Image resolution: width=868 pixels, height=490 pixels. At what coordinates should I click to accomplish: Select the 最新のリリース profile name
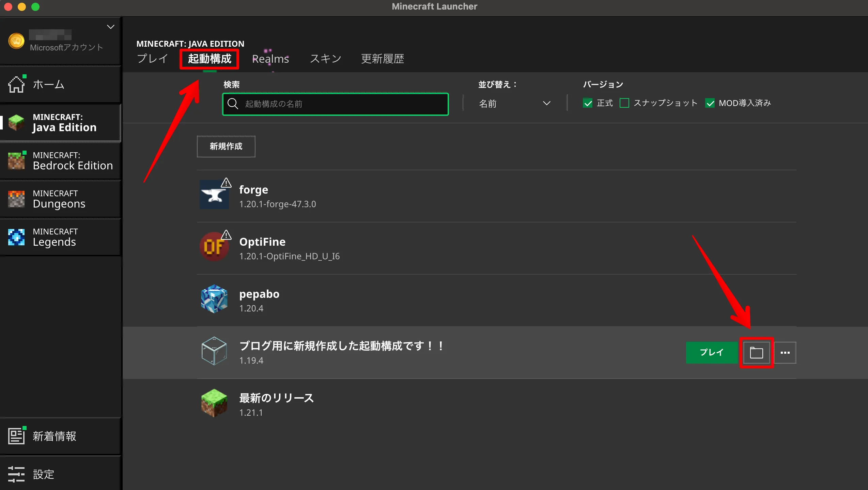point(276,398)
